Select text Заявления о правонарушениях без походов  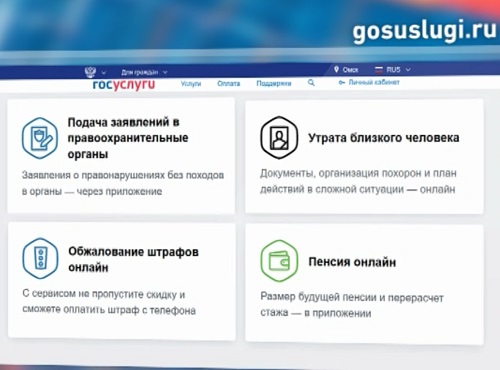click(x=123, y=175)
